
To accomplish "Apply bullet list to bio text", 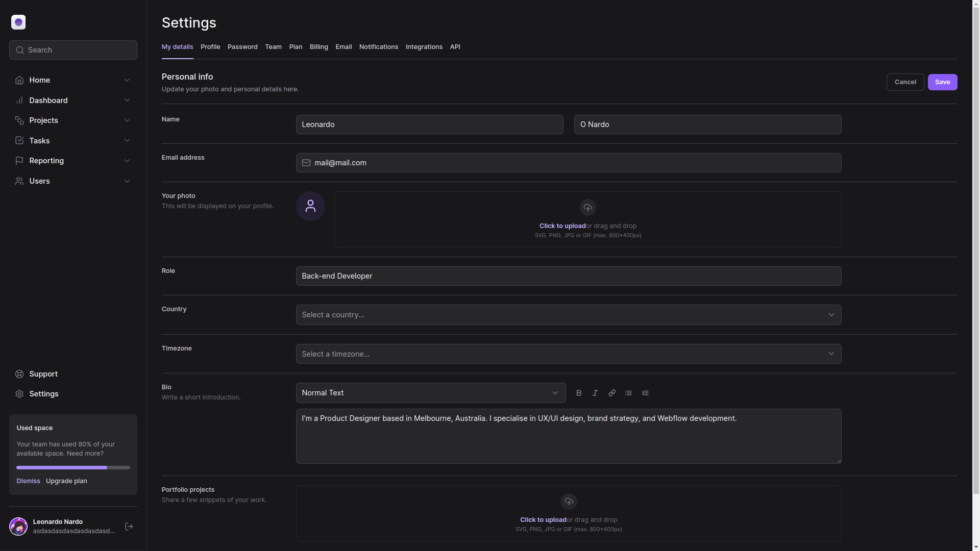I will click(628, 393).
